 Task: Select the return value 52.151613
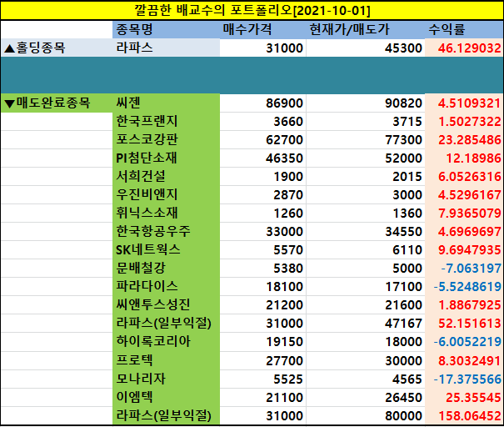(464, 323)
